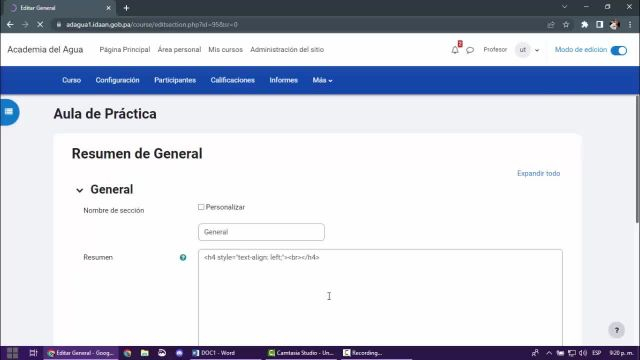Open the messaging speech bubble icon
The width and height of the screenshot is (640, 360).
pyautogui.click(x=470, y=50)
